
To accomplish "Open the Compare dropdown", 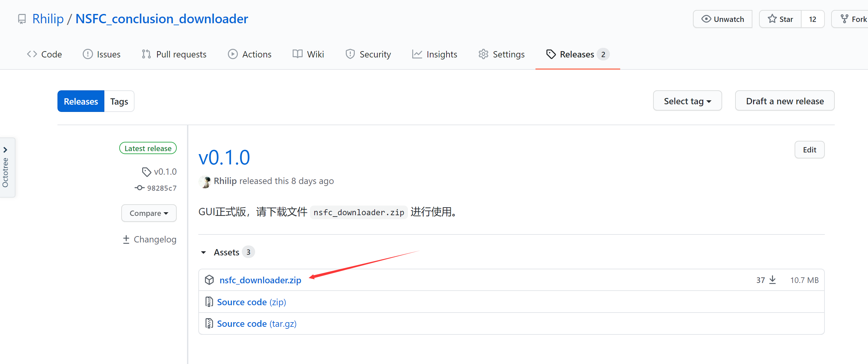I will pyautogui.click(x=149, y=213).
